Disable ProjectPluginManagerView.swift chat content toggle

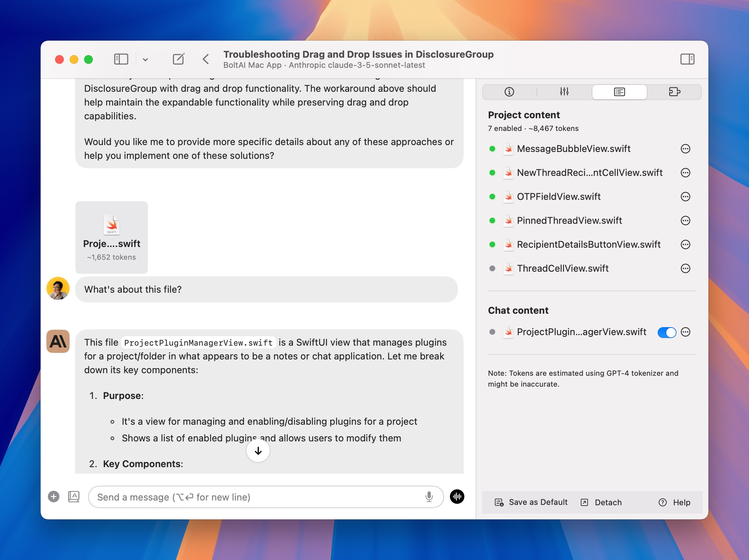click(666, 332)
